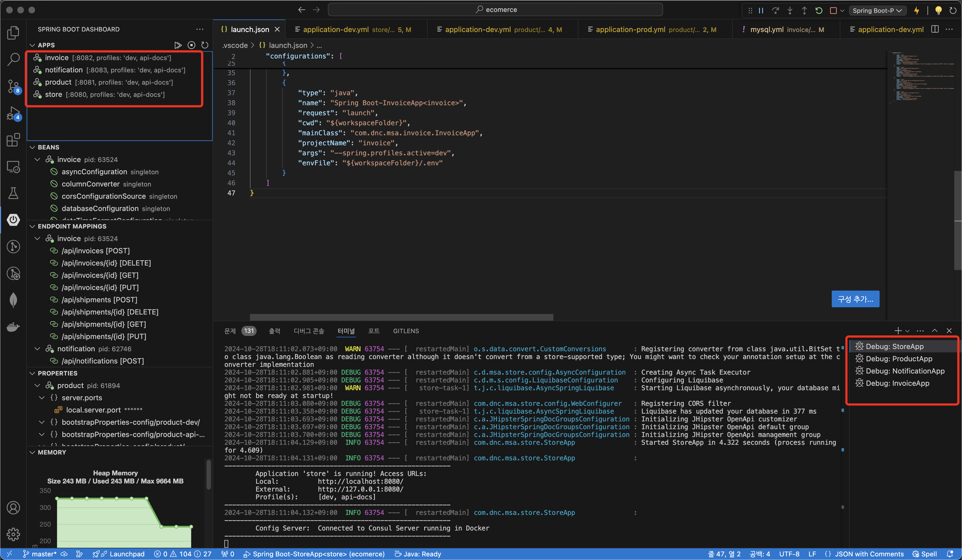
Task: Collapse the BEANS section
Action: tap(33, 147)
